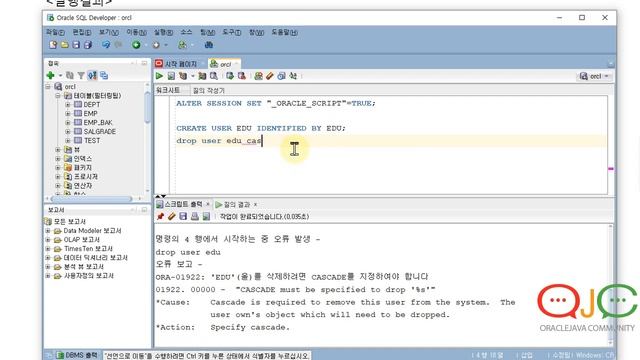Click the Save All icon in main toolbar

pyautogui.click(x=87, y=45)
